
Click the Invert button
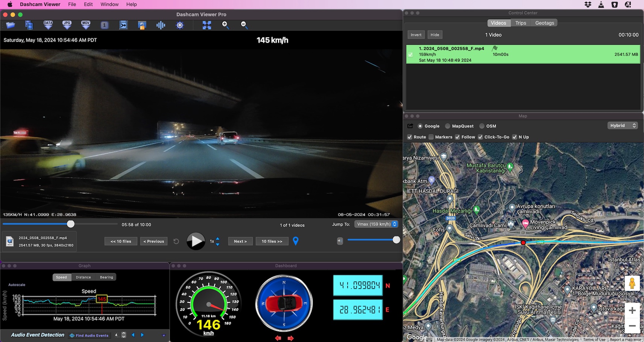(x=416, y=35)
